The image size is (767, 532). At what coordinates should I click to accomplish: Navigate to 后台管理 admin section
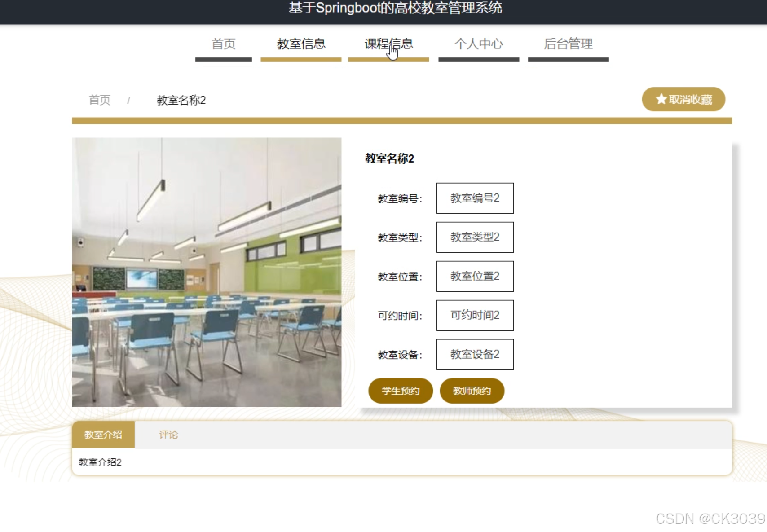click(x=568, y=44)
